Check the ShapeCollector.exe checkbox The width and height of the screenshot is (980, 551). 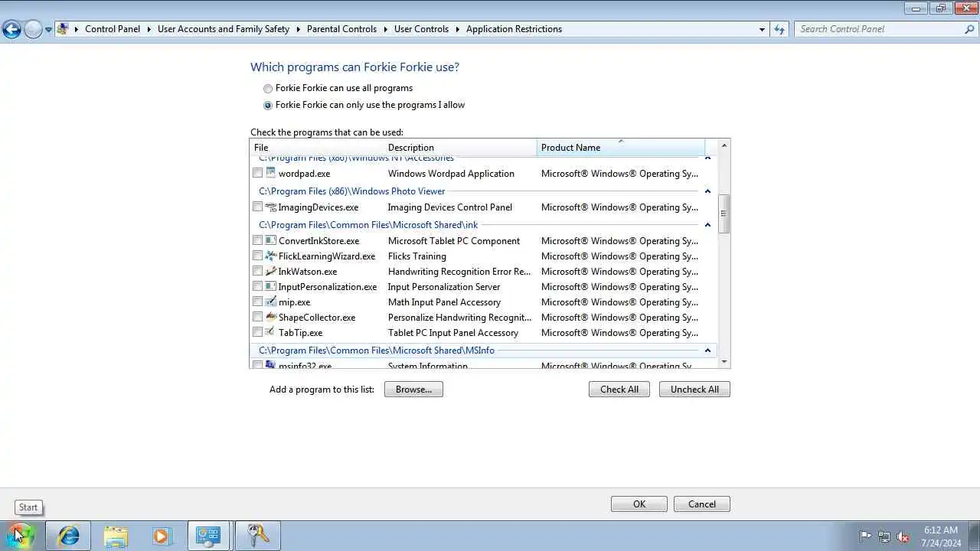(258, 317)
